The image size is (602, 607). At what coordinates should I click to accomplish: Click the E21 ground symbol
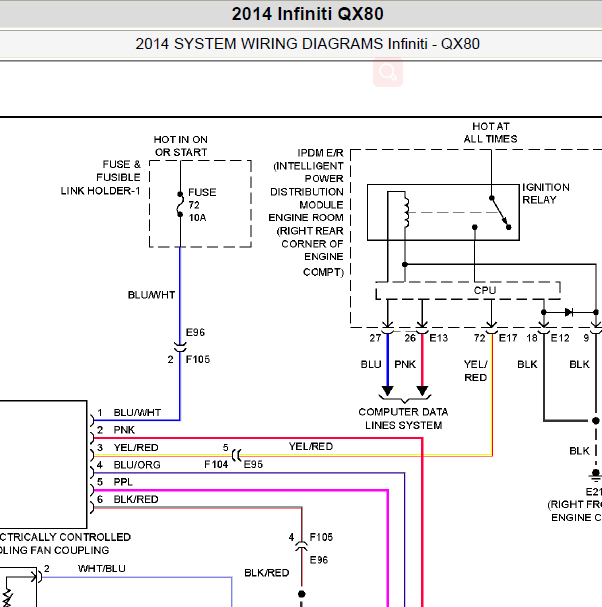tap(596, 474)
